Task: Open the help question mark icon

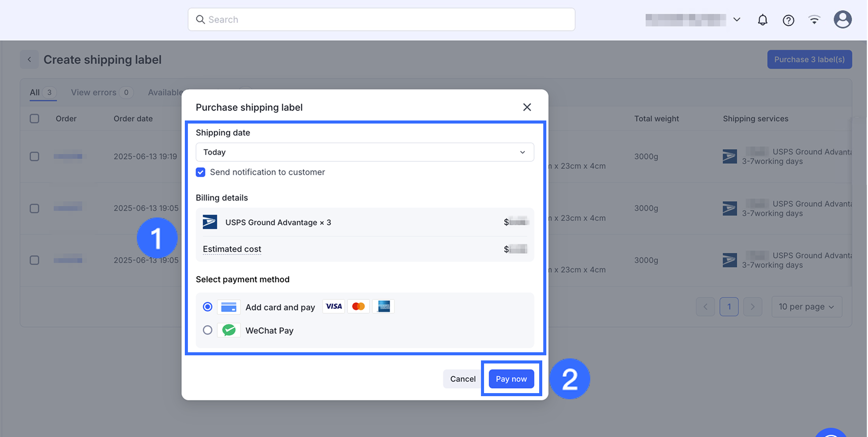Action: tap(788, 20)
